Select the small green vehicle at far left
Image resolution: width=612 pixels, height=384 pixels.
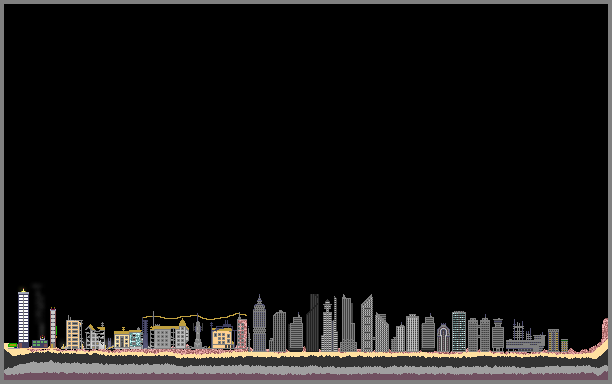click(12, 345)
